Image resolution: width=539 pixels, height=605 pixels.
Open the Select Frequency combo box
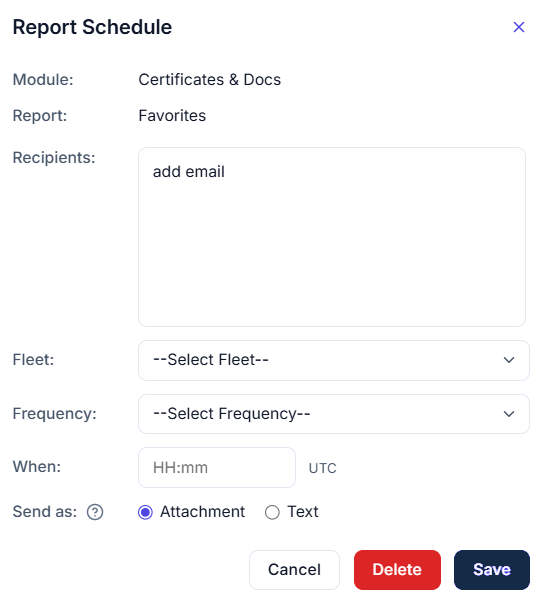(x=334, y=414)
